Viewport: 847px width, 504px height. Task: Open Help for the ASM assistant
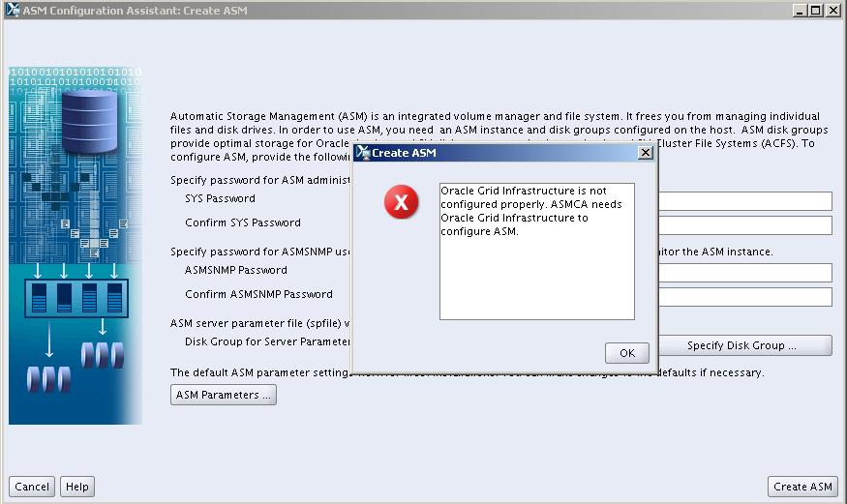77,487
